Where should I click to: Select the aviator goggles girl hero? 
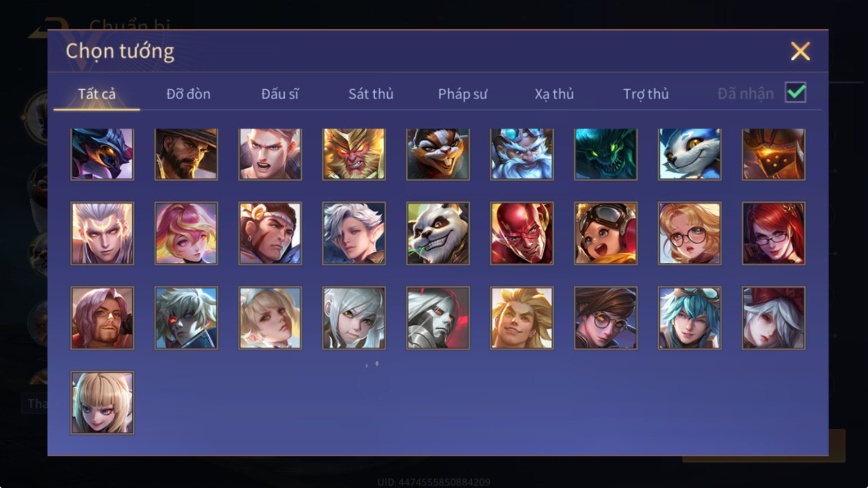(x=606, y=234)
